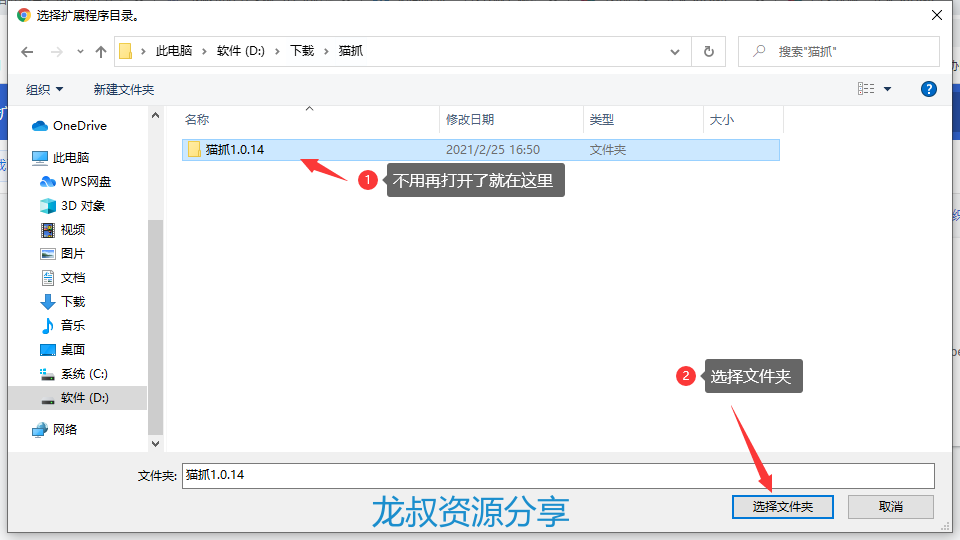Select 此电脑 in the address breadcrumb
This screenshot has height=540, width=960.
click(x=174, y=51)
